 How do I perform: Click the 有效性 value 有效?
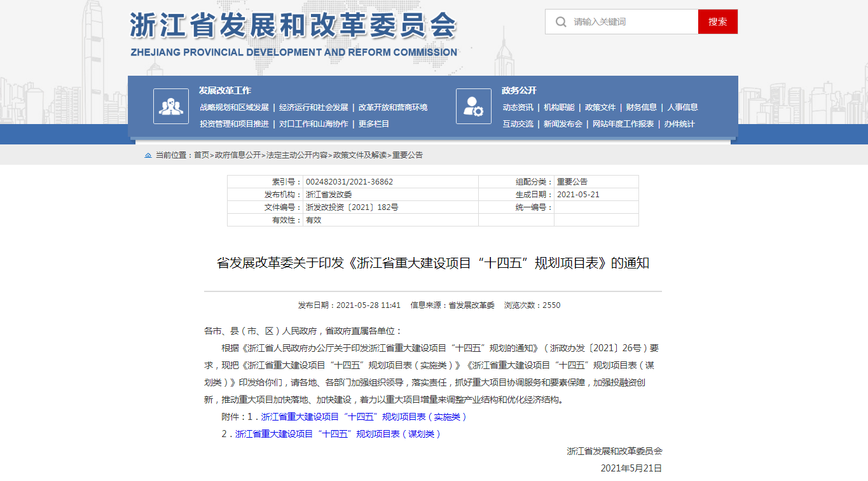tap(313, 220)
